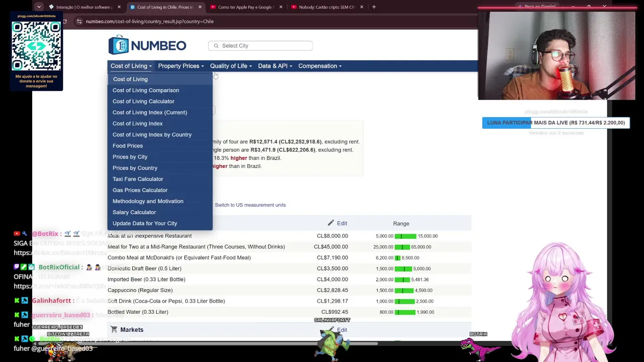
Task: Click 'Imported Beer (0.33 Liter Bottle)' label
Action: pyautogui.click(x=146, y=279)
